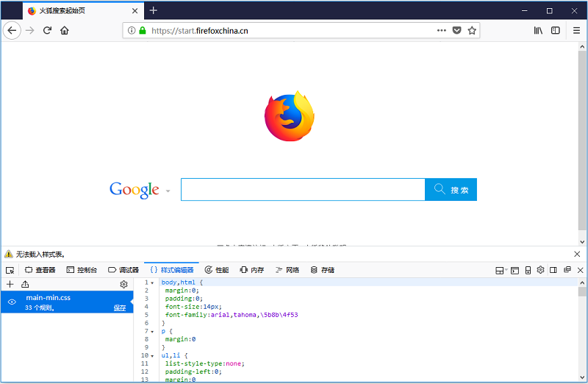This screenshot has height=384, width=588.
Task: Collapse the body,html rule at line 1
Action: [x=152, y=282]
